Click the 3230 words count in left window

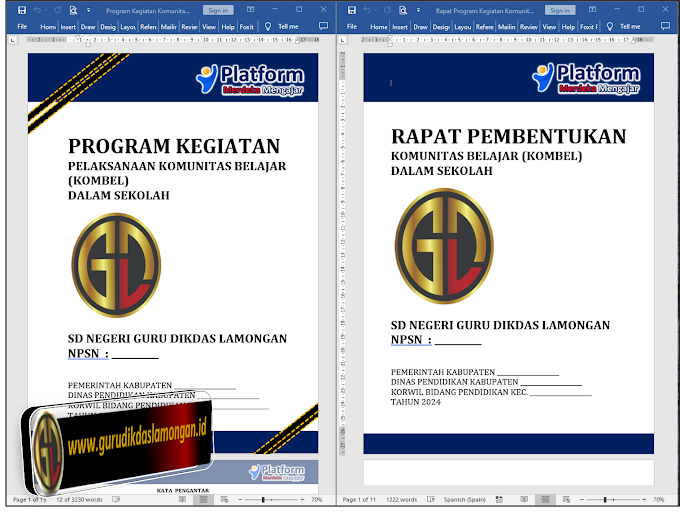point(79,500)
